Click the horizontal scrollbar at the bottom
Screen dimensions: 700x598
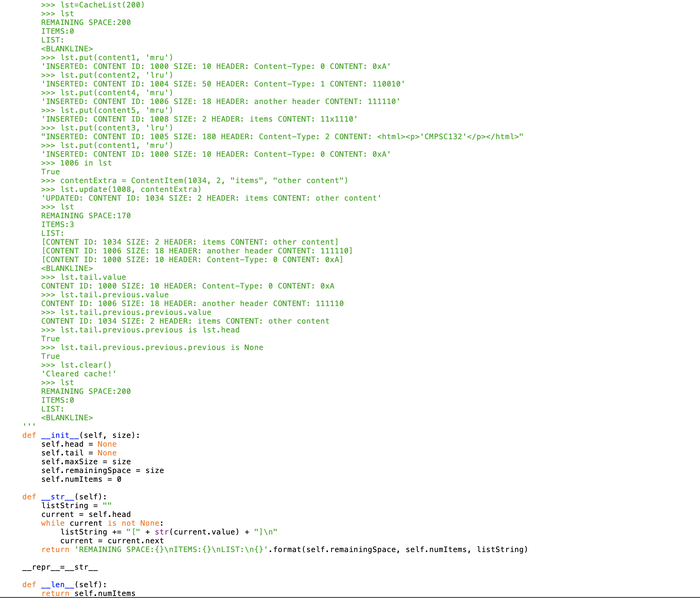350,596
